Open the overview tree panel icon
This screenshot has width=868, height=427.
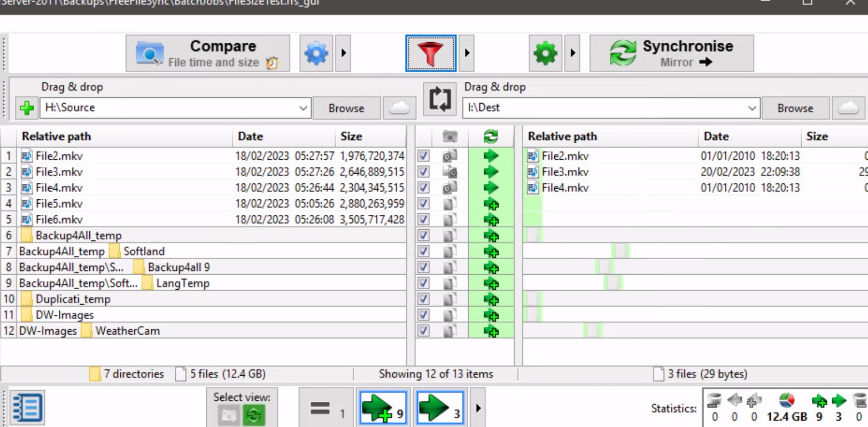point(27,408)
